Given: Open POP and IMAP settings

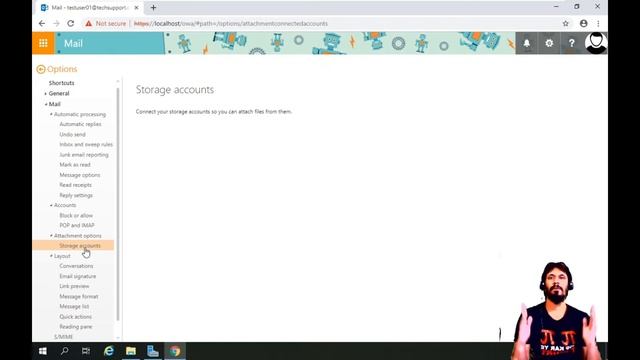Looking at the screenshot, I should [x=77, y=225].
